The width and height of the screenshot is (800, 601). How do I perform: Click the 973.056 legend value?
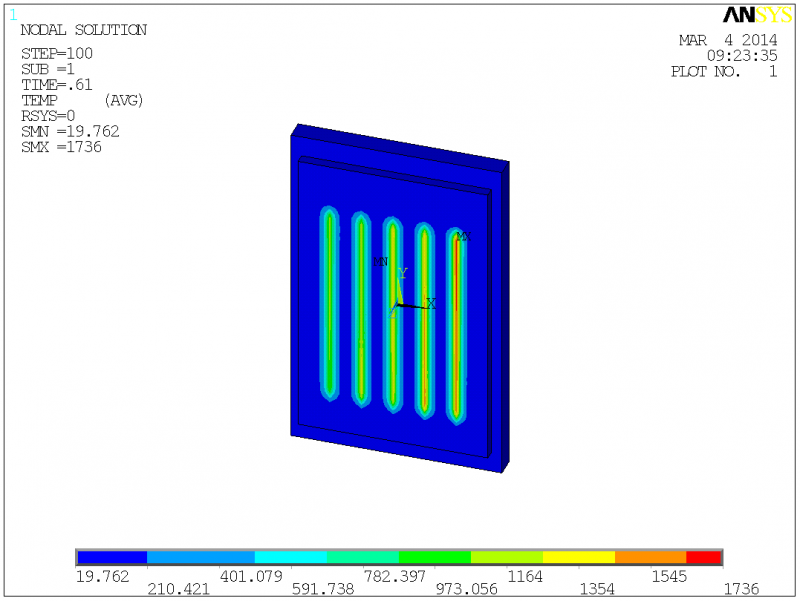tap(466, 589)
